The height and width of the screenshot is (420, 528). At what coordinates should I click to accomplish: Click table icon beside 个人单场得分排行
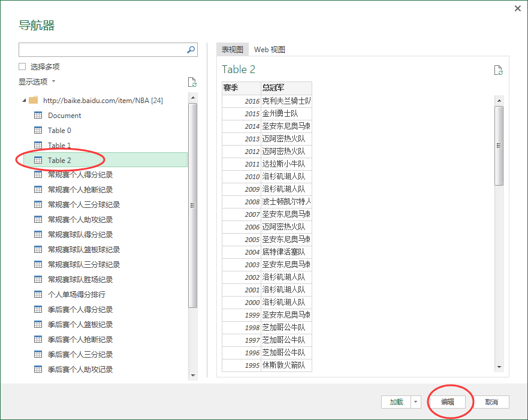coord(38,294)
